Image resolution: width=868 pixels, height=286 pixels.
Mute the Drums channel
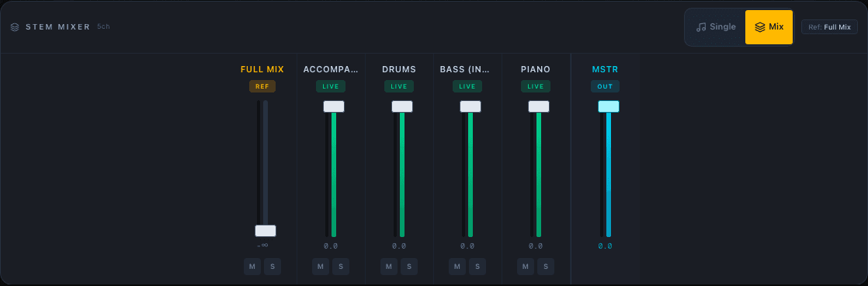(x=389, y=267)
